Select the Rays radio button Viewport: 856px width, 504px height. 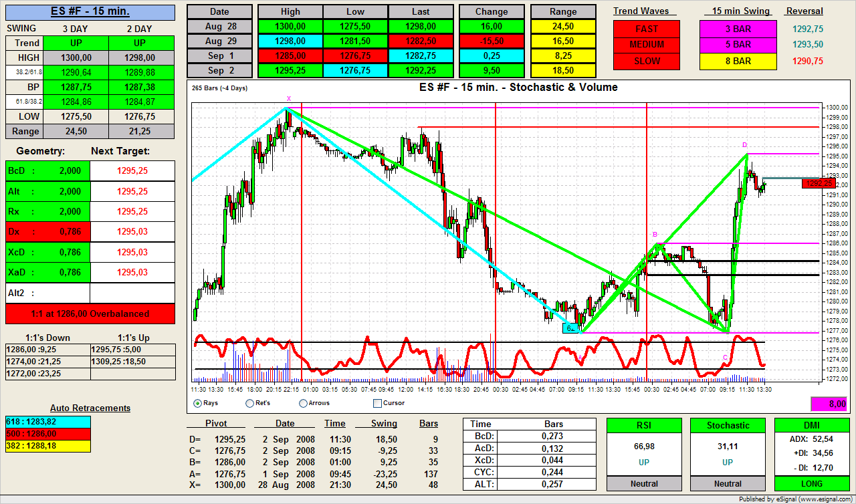point(198,403)
